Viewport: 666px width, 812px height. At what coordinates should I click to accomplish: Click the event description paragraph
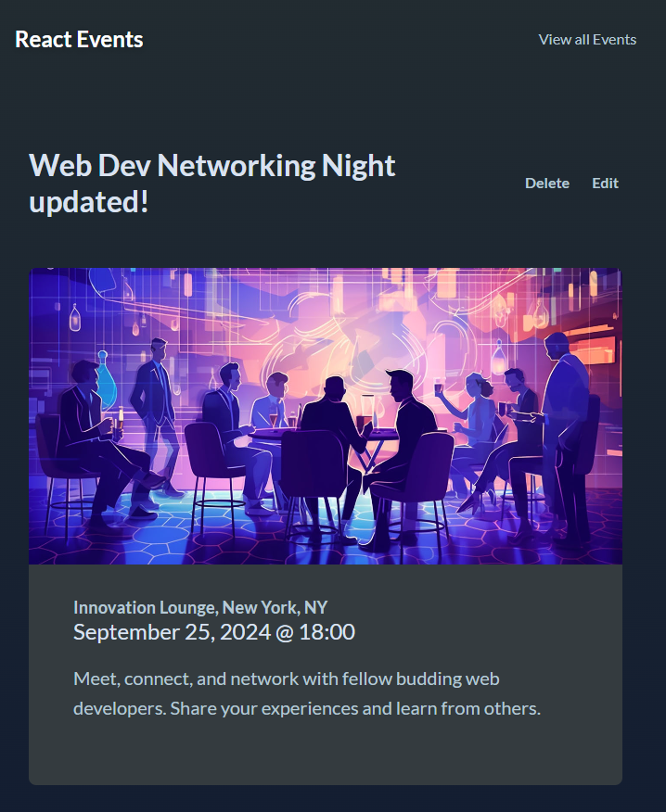[x=307, y=693]
